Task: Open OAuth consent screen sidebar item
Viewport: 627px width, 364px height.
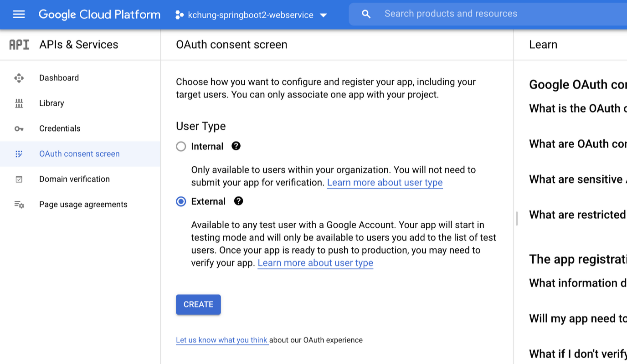Action: coord(80,154)
